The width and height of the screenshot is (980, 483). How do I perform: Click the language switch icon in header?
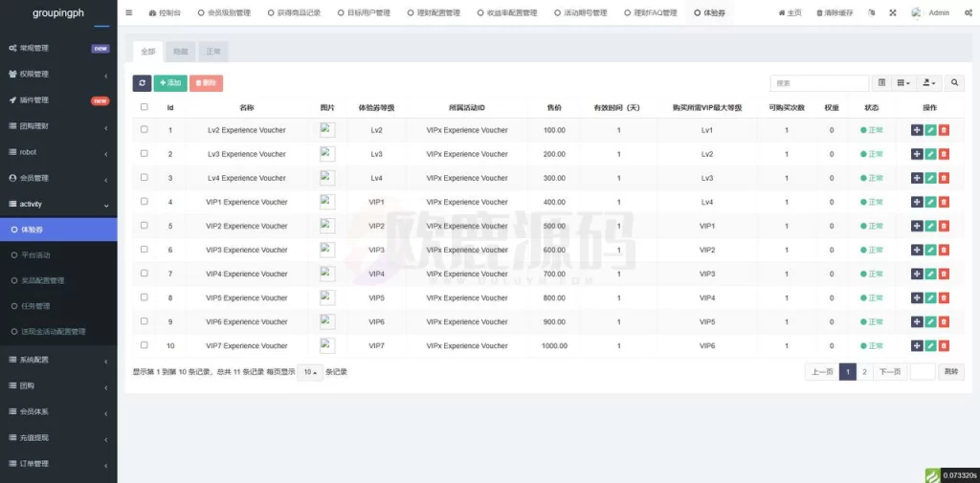click(872, 12)
